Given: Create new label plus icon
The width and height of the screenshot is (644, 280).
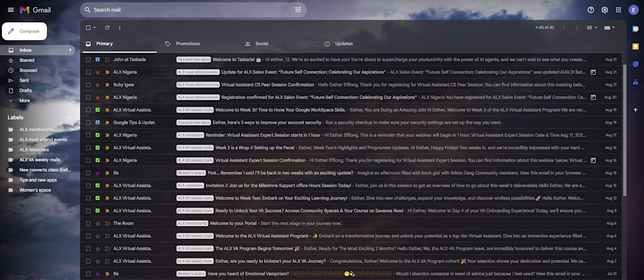Looking at the screenshot, I should 69,118.
